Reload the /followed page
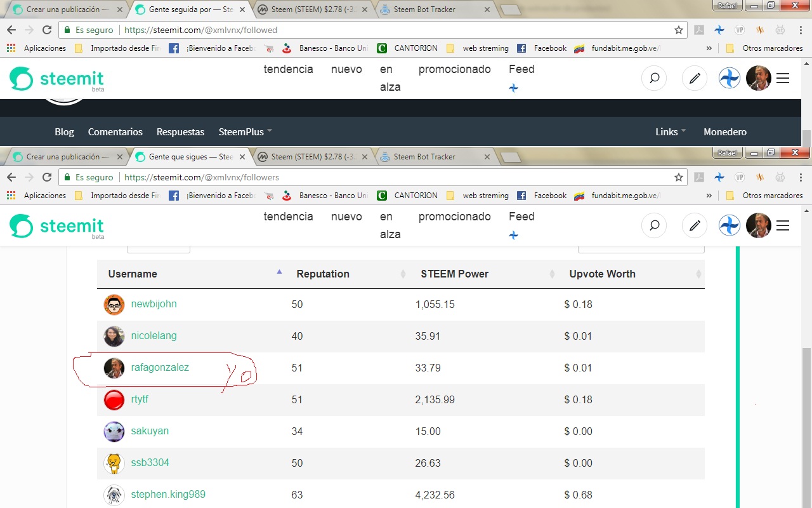The image size is (812, 508). click(47, 30)
